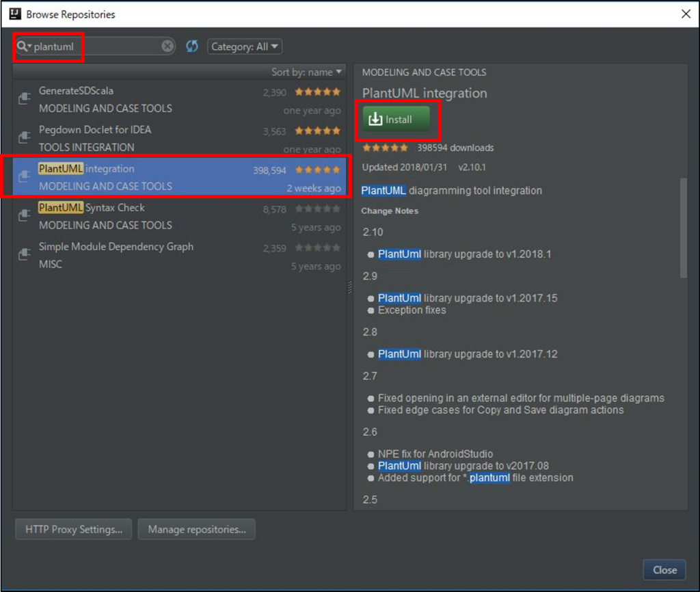Clear the plantuml search text
The height and width of the screenshot is (592, 700).
click(167, 46)
